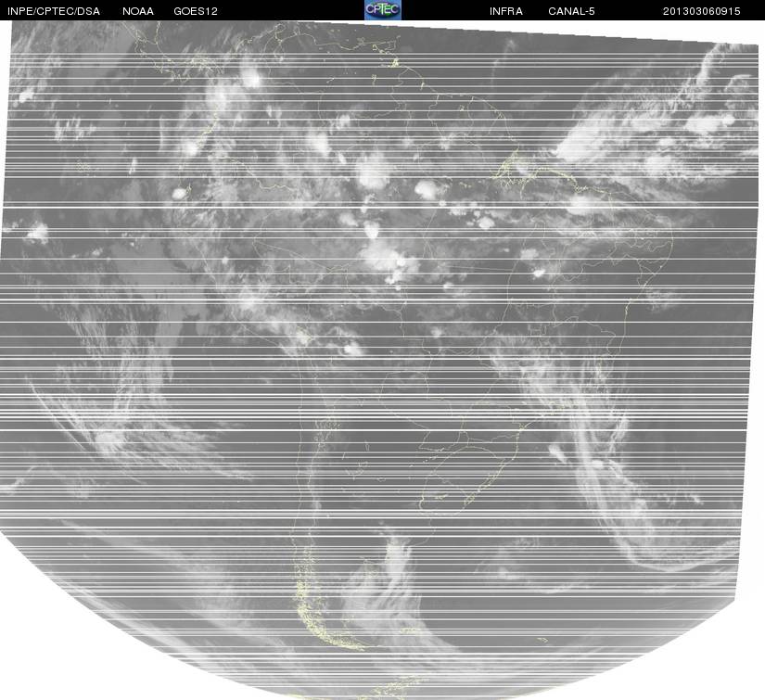Click the NOAA label in header
The width and height of the screenshot is (765, 700).
click(x=138, y=11)
